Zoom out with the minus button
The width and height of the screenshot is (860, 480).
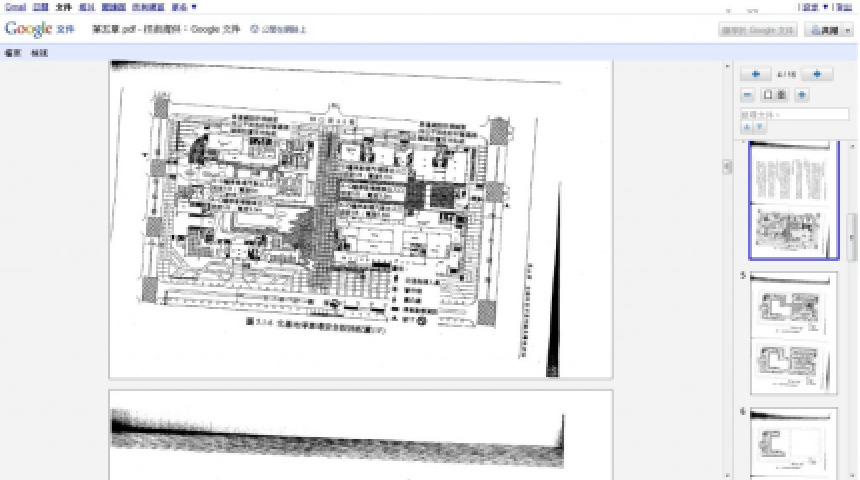[x=748, y=95]
